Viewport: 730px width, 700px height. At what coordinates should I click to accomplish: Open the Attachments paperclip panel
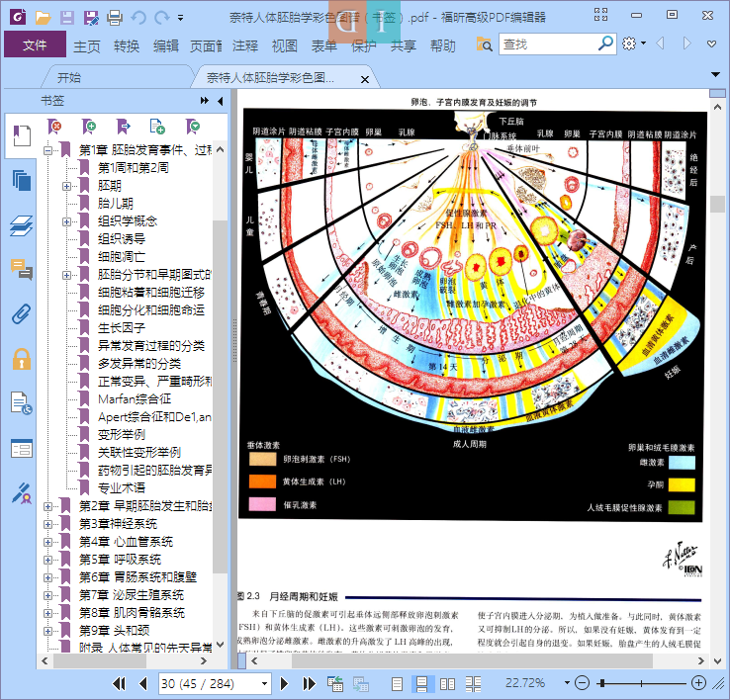tap(22, 314)
